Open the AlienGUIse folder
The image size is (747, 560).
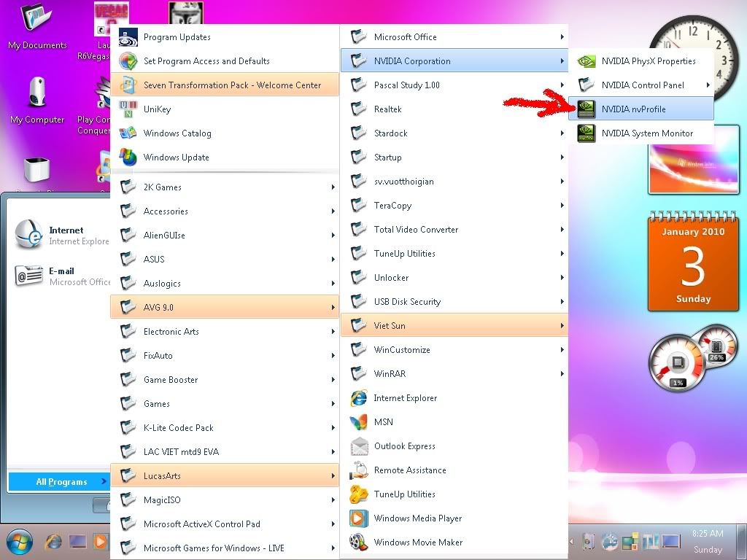225,236
